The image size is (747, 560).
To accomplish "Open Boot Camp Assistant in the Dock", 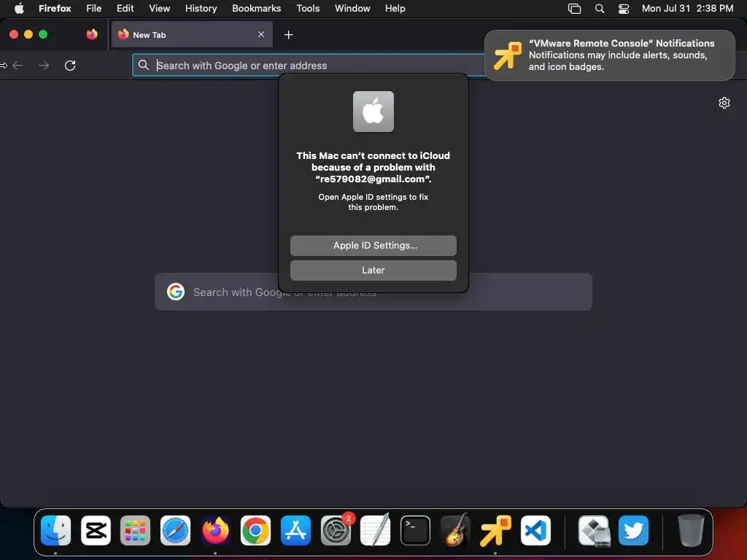I will (x=594, y=530).
